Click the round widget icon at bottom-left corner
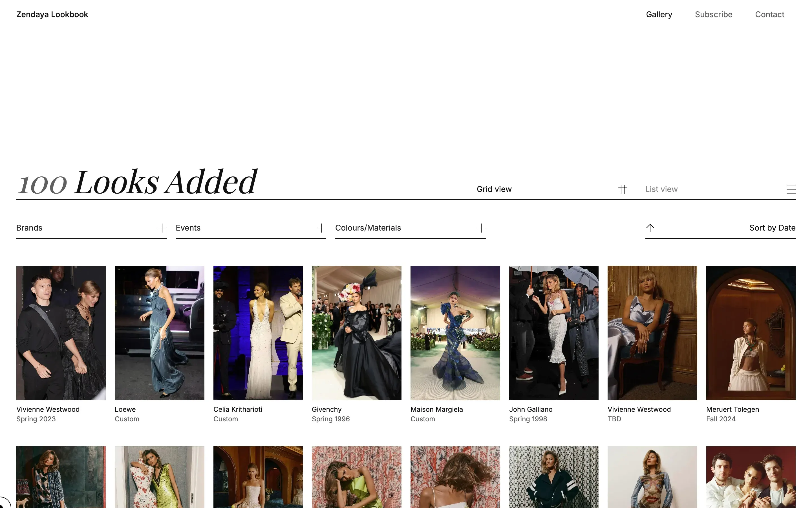The width and height of the screenshot is (812, 508). [x=3, y=503]
